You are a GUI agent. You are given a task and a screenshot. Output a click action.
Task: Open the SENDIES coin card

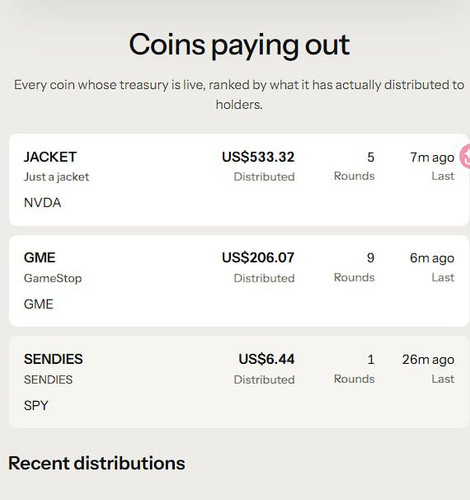point(239,382)
